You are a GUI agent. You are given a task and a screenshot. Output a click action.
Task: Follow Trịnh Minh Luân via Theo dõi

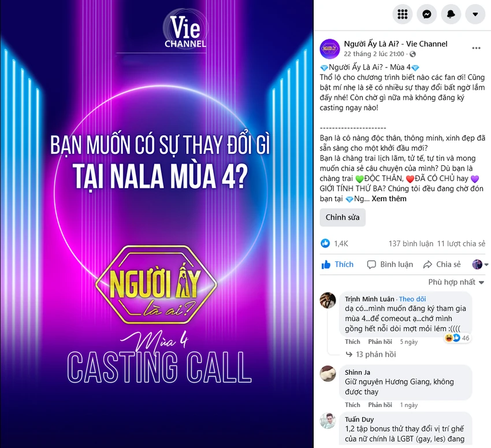pyautogui.click(x=412, y=299)
